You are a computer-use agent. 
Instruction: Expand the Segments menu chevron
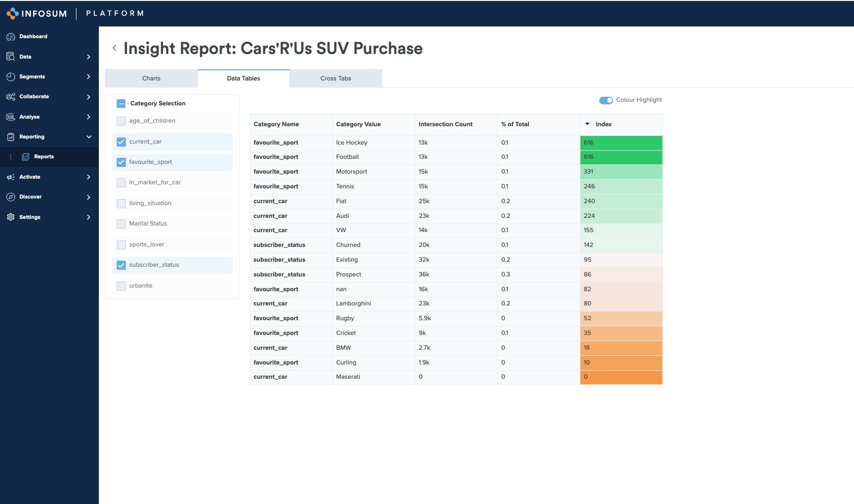point(89,77)
